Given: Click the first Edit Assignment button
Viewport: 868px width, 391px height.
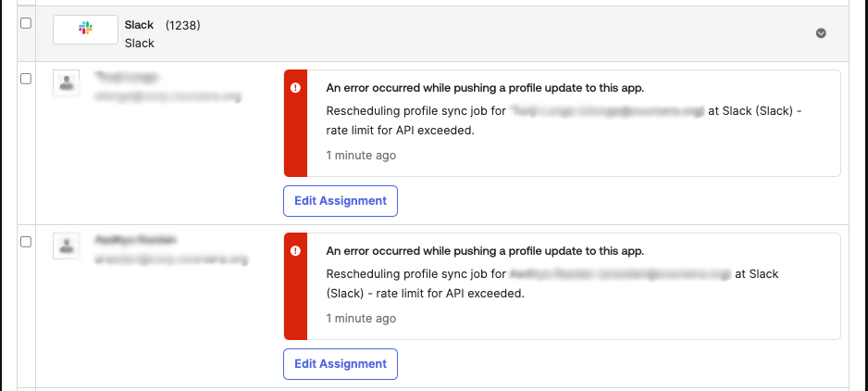Looking at the screenshot, I should click(340, 201).
